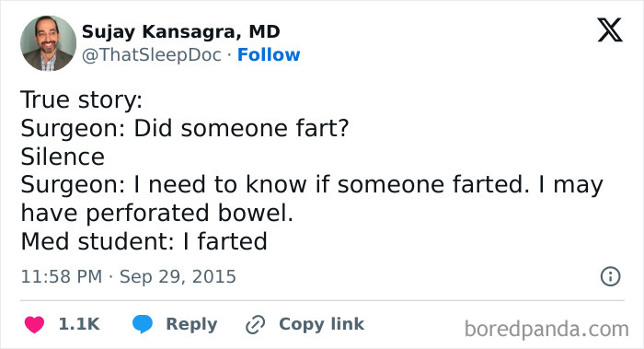Viewport: 644px width, 349px height.
Task: Click the 'Med student: I farted' line
Action: 144,241
